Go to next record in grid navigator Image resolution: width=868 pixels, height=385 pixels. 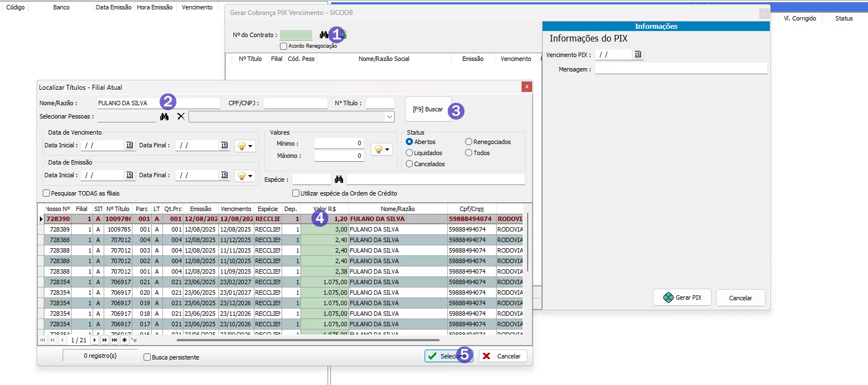(x=95, y=340)
